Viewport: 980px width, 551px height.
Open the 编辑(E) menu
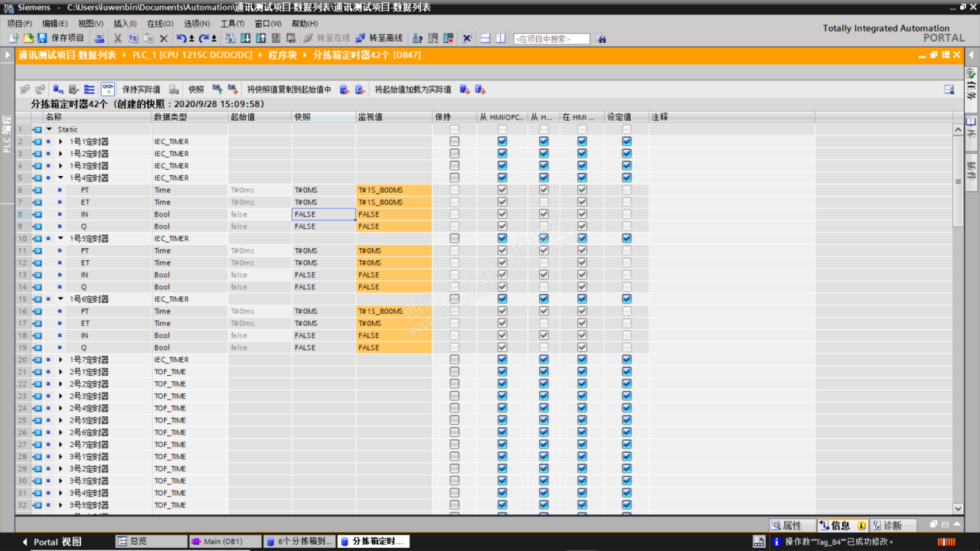pos(54,24)
